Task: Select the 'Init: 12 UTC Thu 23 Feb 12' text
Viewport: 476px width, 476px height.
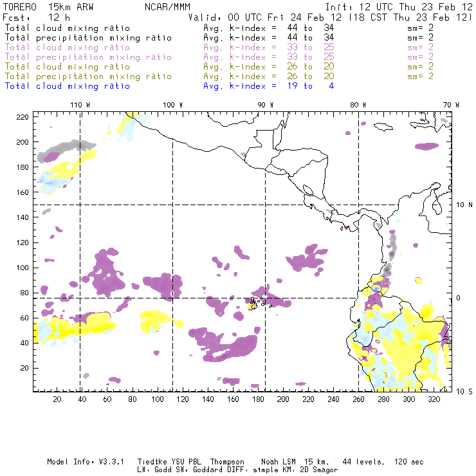Action: (399, 7)
